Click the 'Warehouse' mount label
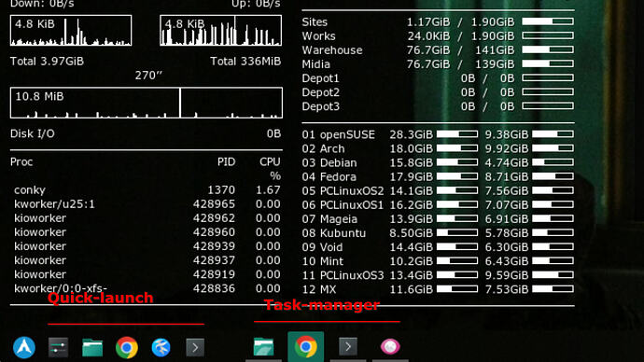Viewport: 644px width, 362px height. (x=332, y=50)
